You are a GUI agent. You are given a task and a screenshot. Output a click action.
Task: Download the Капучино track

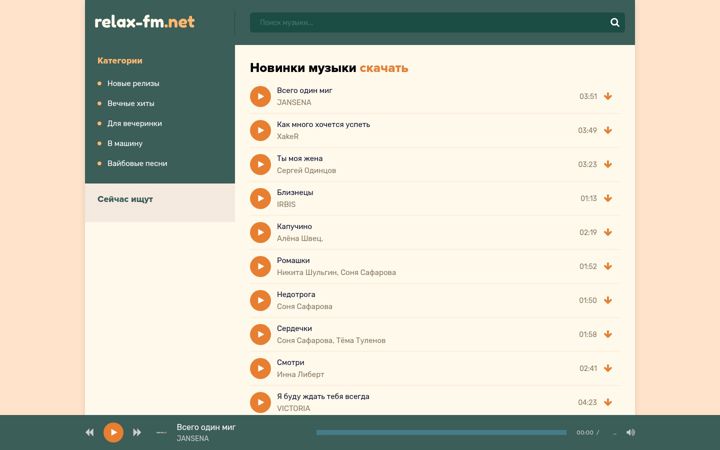pyautogui.click(x=608, y=232)
